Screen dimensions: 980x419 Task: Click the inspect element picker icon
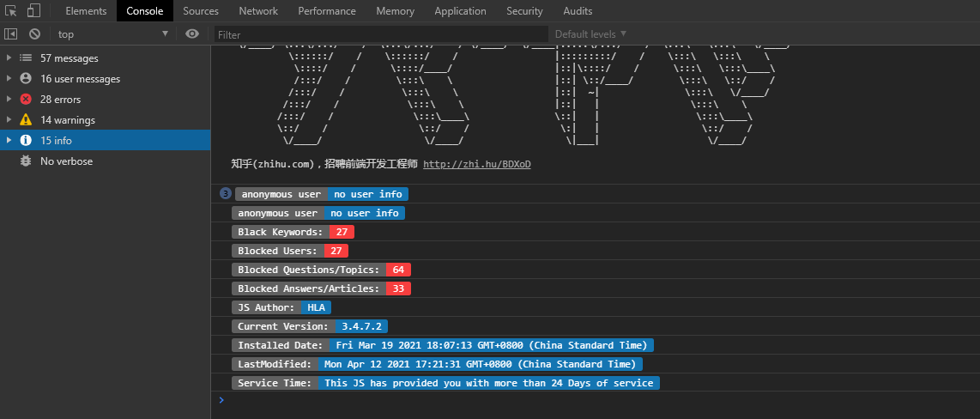coord(11,11)
